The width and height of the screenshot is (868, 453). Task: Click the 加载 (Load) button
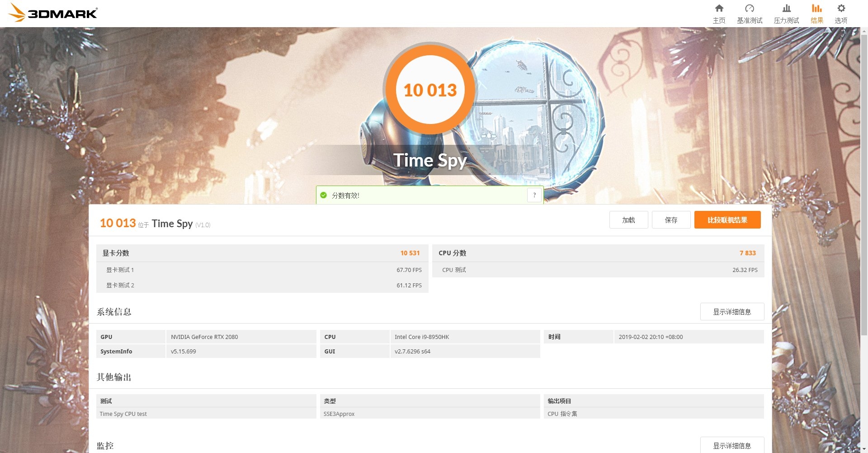pyautogui.click(x=628, y=220)
